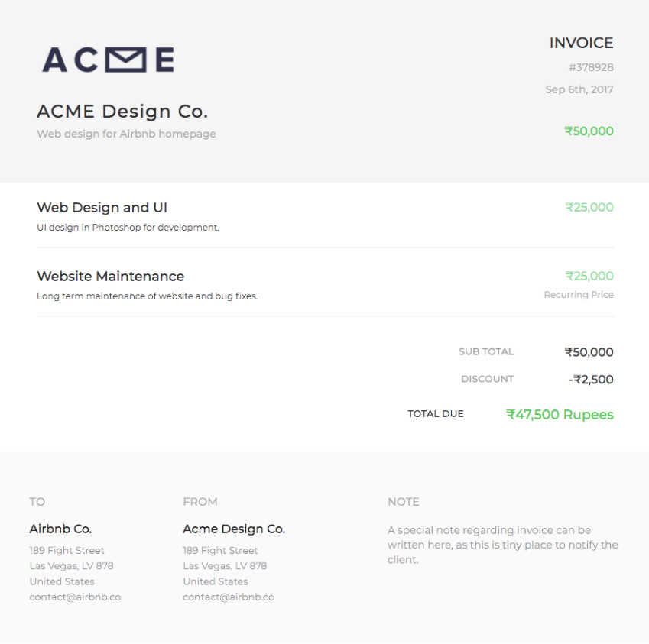
Task: Click the Recurring Price label
Action: pyautogui.click(x=579, y=295)
